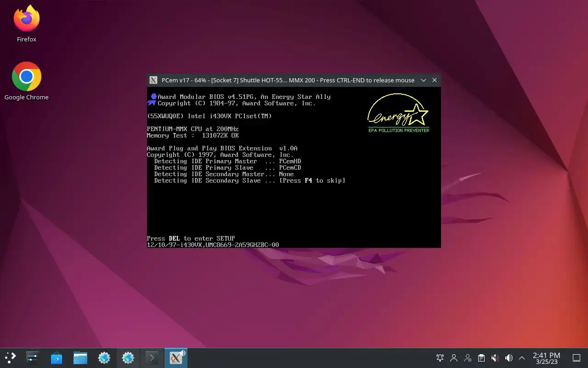This screenshot has width=588, height=368.
Task: Launch the Discover software store from taskbar
Action: point(57,358)
